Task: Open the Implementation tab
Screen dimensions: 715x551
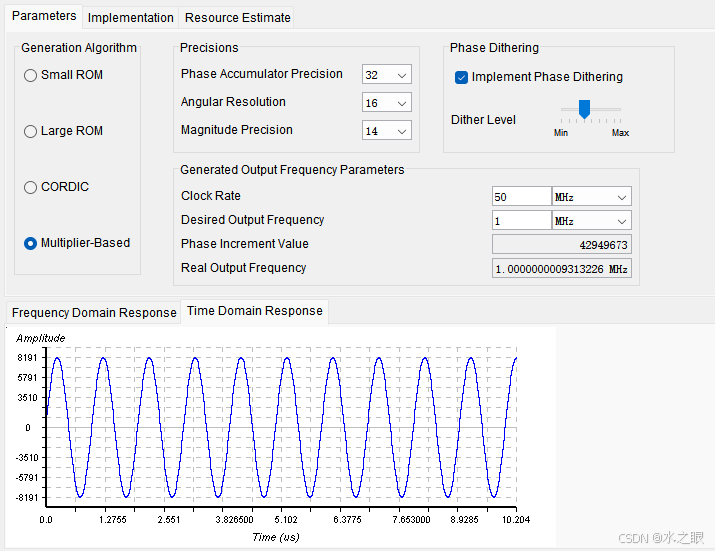Action: coord(130,18)
